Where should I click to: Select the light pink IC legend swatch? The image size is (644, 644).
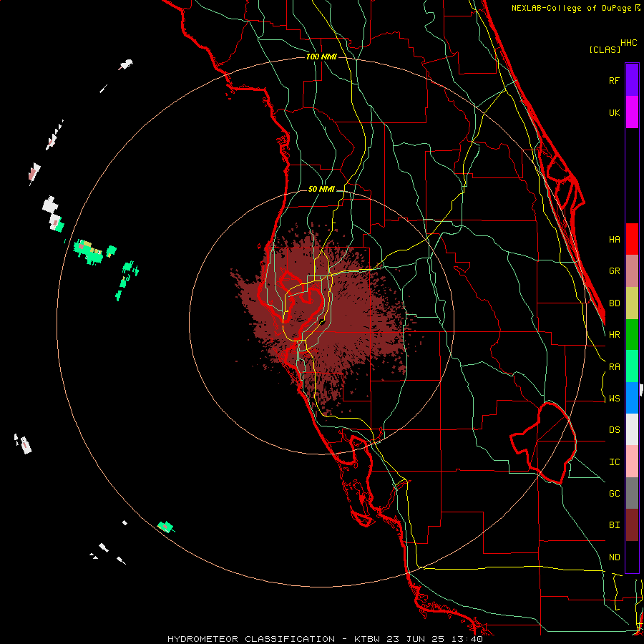[632, 462]
